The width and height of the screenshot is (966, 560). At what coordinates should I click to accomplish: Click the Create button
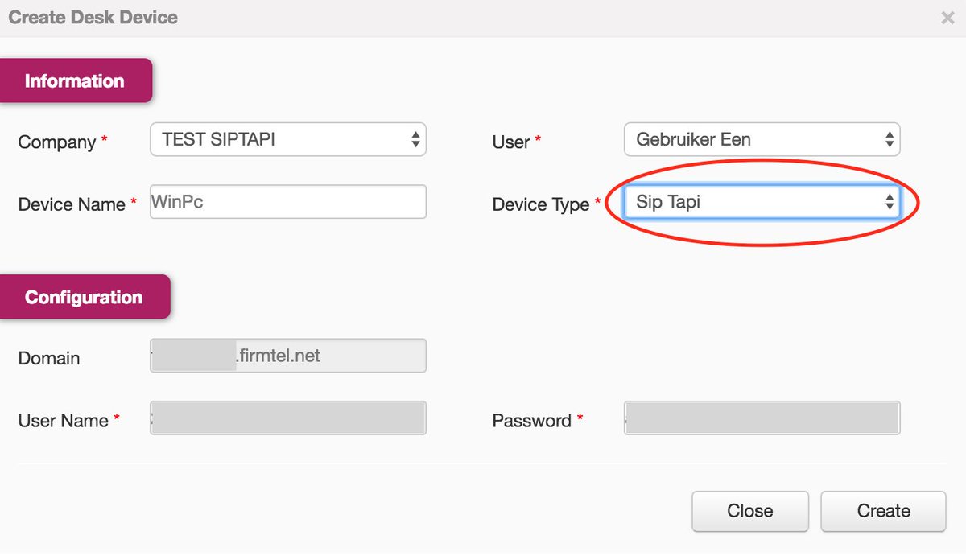click(x=883, y=511)
